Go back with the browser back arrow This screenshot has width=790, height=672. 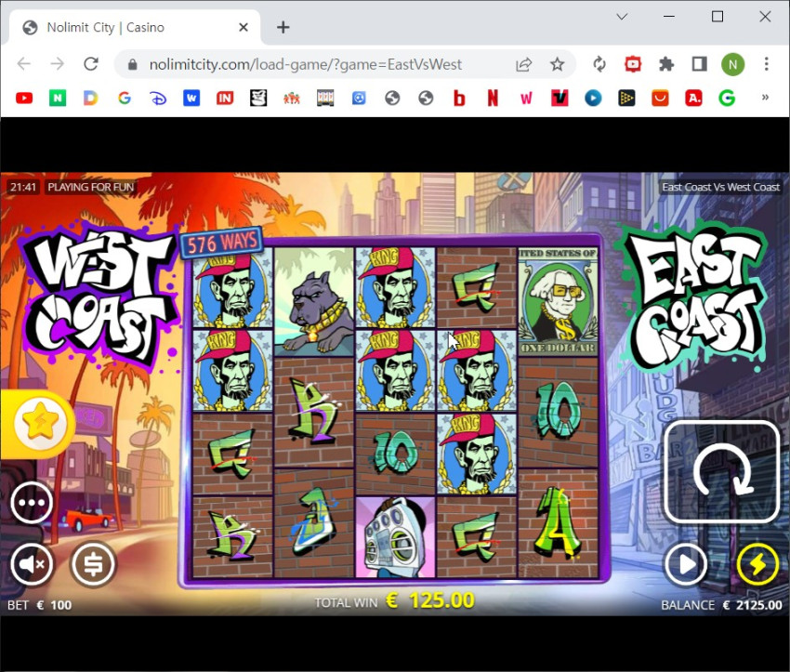23,64
